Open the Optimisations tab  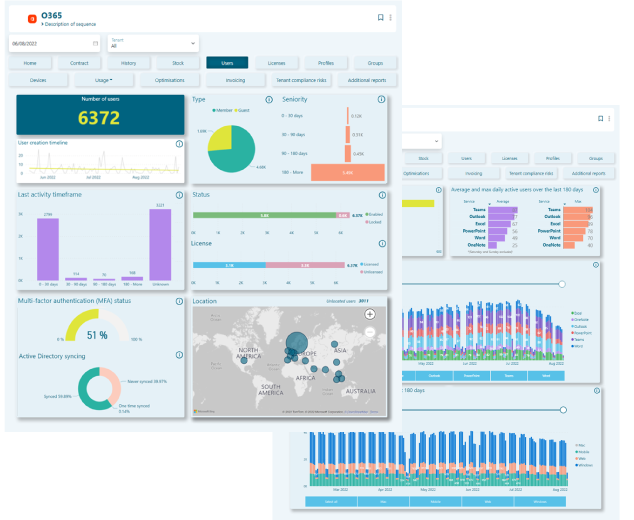coord(170,80)
